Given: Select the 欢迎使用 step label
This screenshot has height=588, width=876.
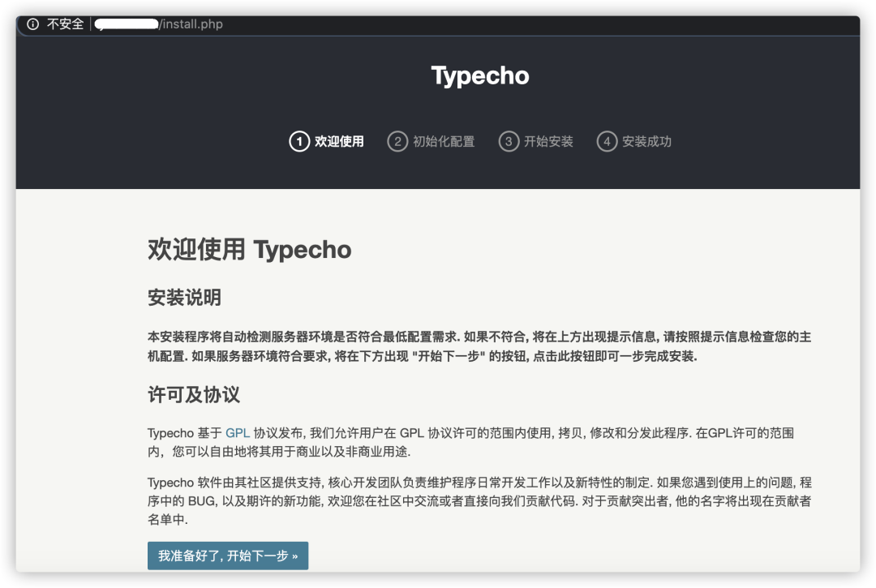Looking at the screenshot, I should coord(339,141).
